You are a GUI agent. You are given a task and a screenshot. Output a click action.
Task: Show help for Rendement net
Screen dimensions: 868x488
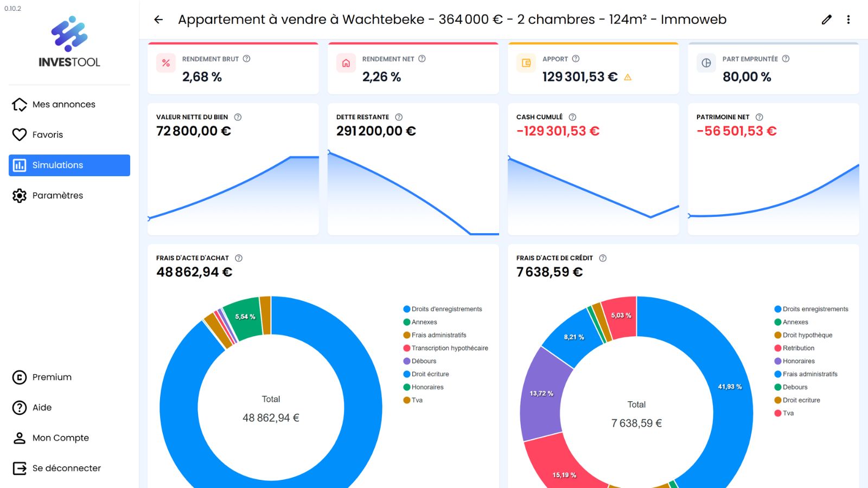pos(422,59)
